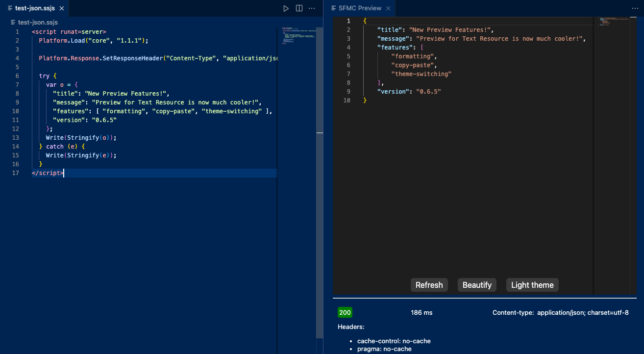Click line number 12 in left editor
This screenshot has width=644, height=354.
tap(15, 129)
